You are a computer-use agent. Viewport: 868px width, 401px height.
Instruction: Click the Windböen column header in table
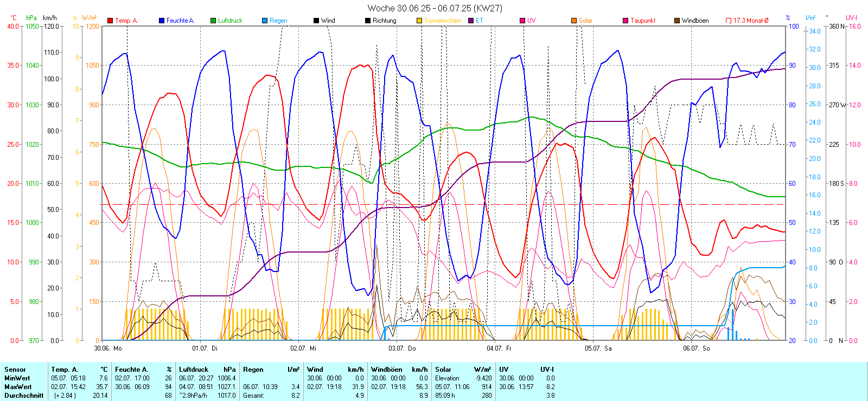coord(386,370)
